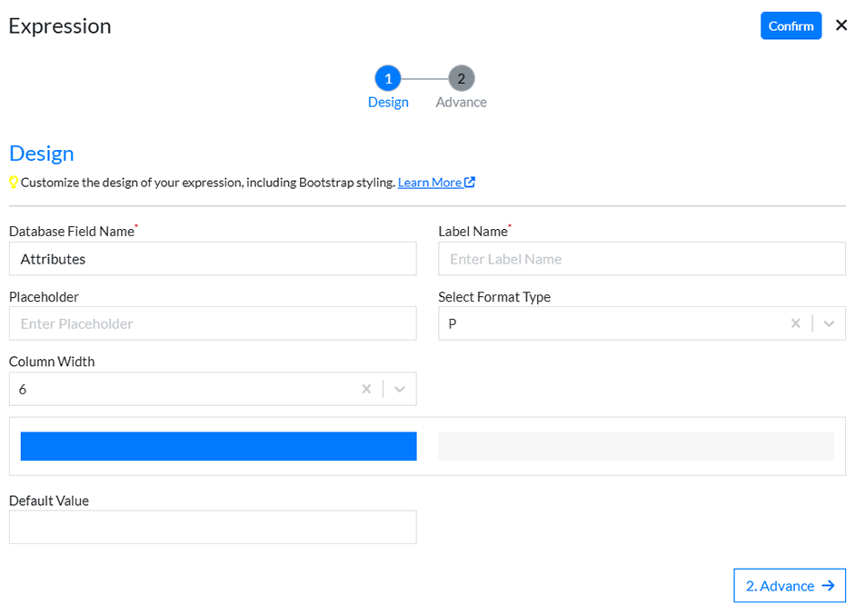Focus the Database Field Name input
The width and height of the screenshot is (856, 616).
tap(213, 259)
